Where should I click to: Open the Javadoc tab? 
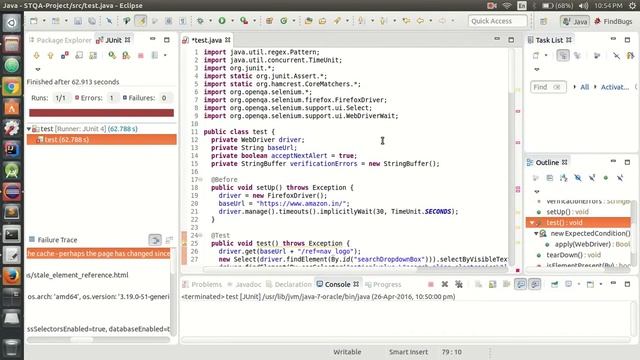(x=244, y=284)
